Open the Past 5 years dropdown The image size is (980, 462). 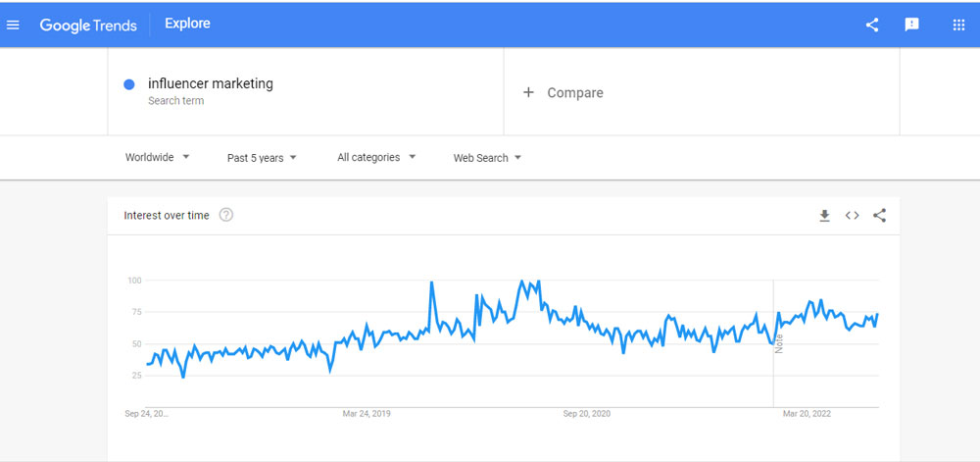pyautogui.click(x=262, y=157)
